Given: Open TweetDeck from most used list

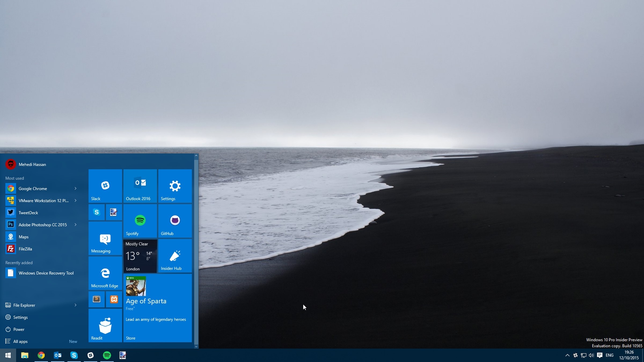Looking at the screenshot, I should click(28, 212).
